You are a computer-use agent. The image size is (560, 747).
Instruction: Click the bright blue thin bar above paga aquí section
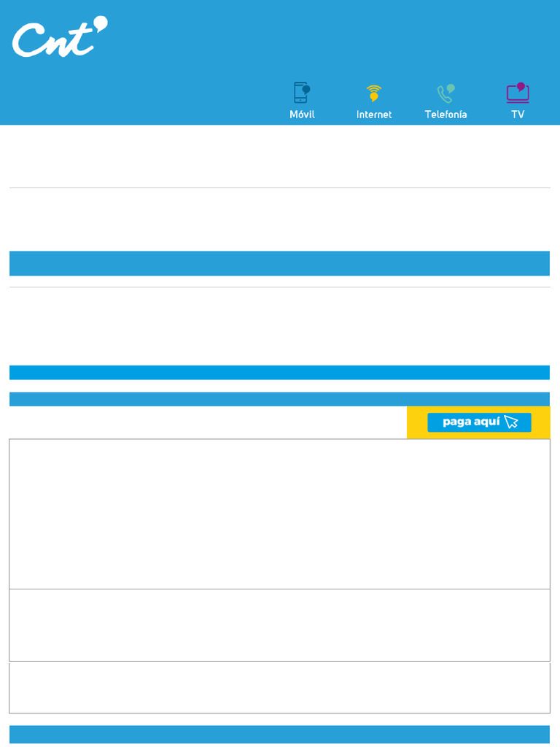click(279, 373)
